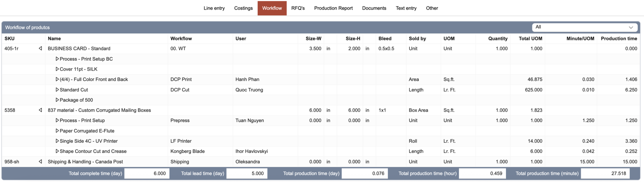Open the All filter dropdown
The width and height of the screenshot is (644, 182).
pyautogui.click(x=585, y=27)
